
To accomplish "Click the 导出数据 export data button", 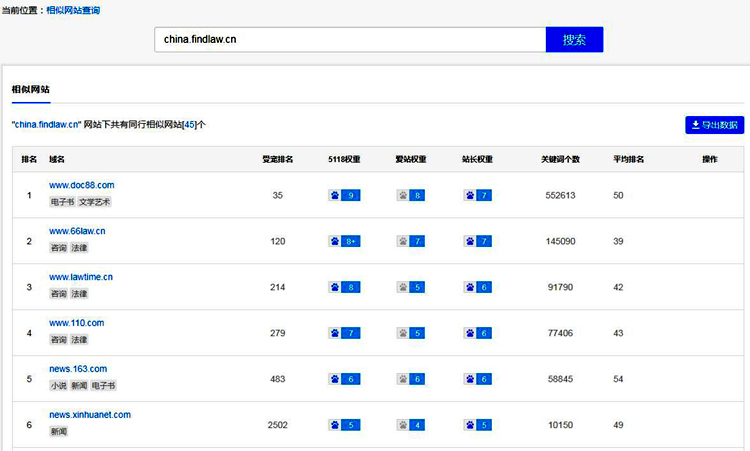I will click(x=714, y=125).
